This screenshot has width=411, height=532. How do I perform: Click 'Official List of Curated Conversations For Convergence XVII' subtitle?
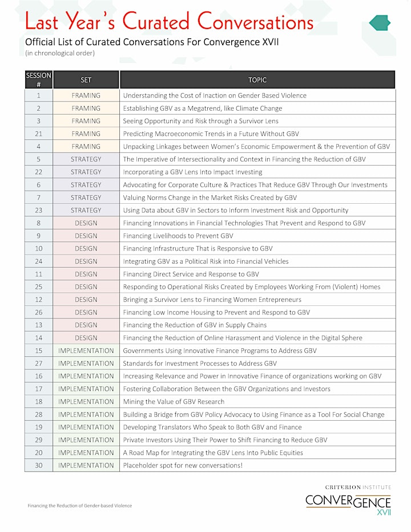[152, 42]
